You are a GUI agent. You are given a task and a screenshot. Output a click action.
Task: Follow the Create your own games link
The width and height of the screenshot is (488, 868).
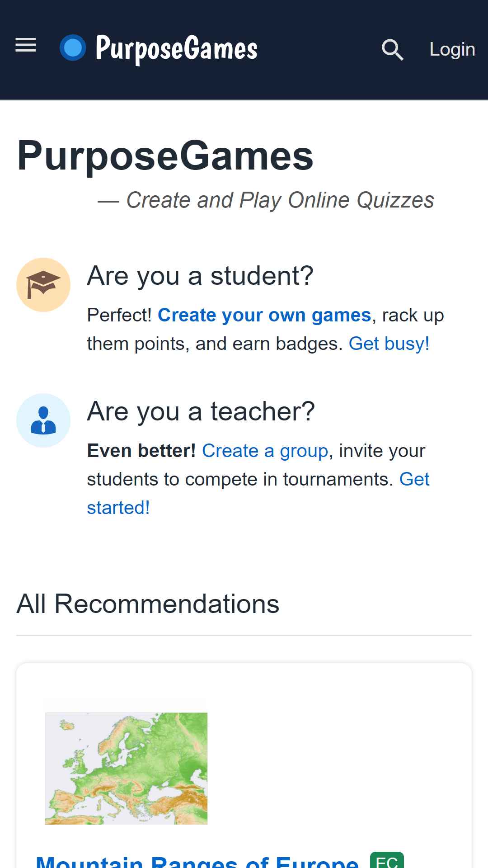point(264,315)
